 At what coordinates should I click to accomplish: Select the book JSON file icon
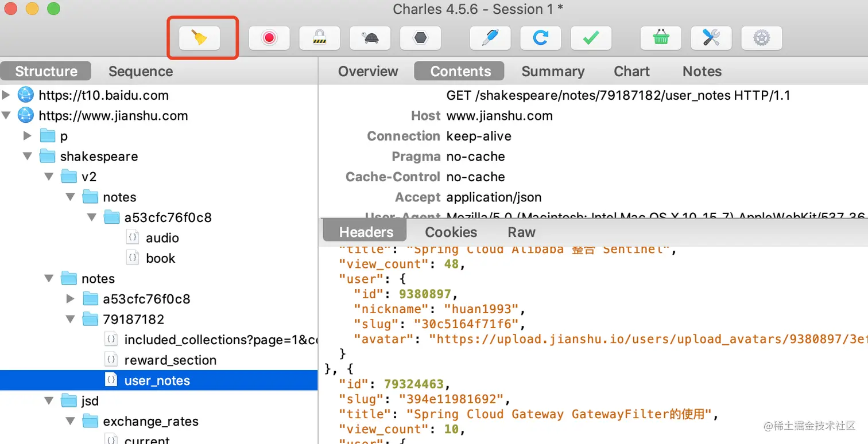[x=133, y=258]
